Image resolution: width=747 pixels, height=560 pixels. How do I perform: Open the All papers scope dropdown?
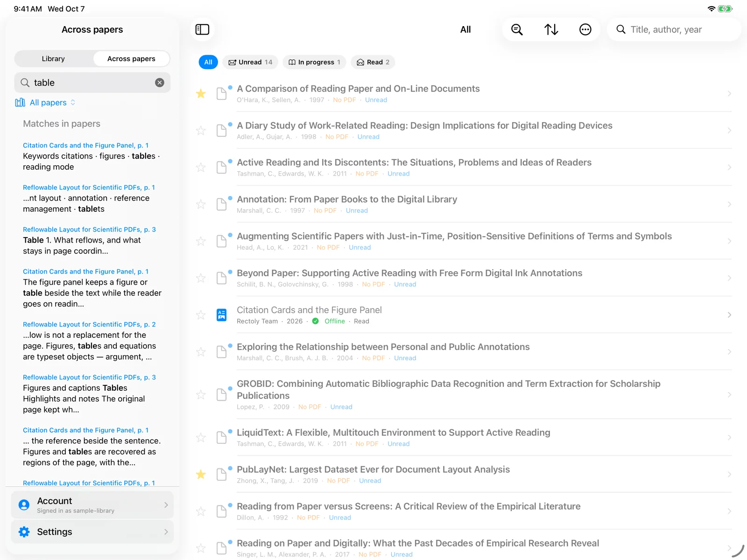coord(45,103)
